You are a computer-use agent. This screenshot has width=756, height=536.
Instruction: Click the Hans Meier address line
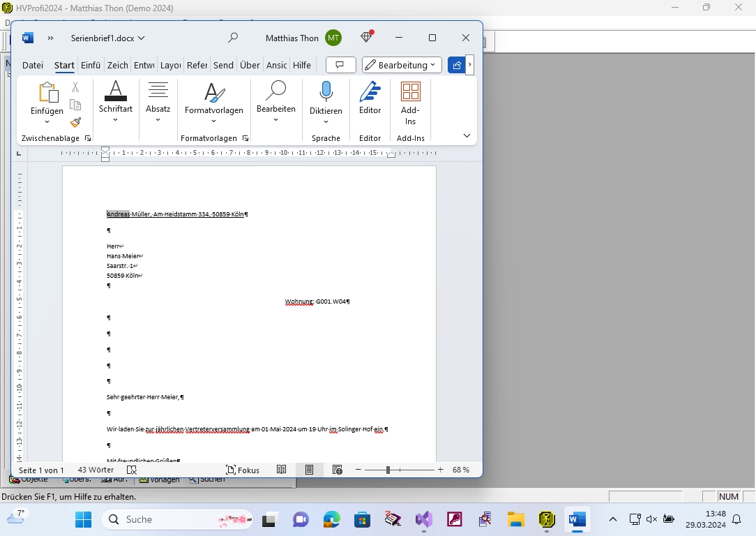[125, 256]
